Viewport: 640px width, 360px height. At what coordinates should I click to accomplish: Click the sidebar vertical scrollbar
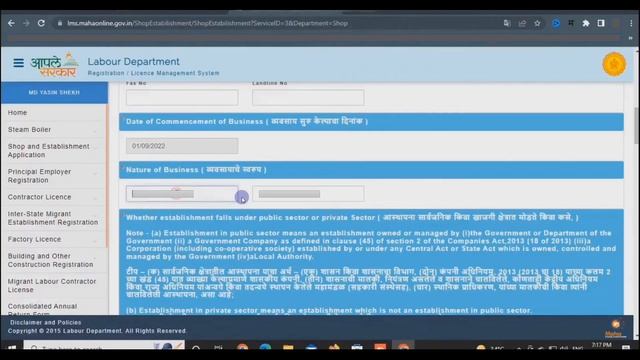[107, 176]
